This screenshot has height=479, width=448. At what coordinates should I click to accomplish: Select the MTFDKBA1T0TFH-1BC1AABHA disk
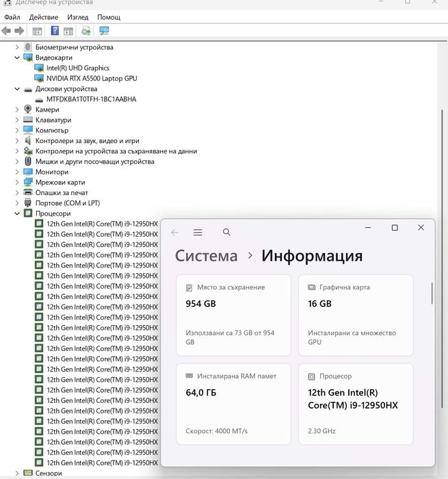coord(92,99)
